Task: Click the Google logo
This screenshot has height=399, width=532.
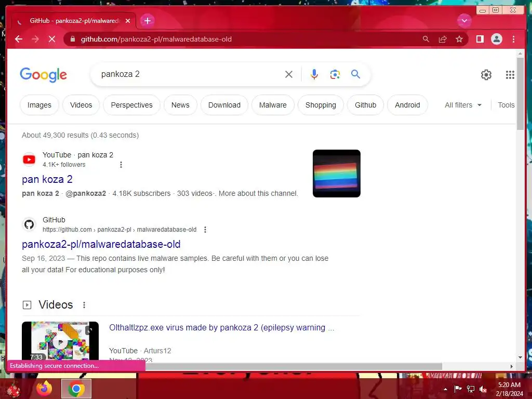Action: 44,75
